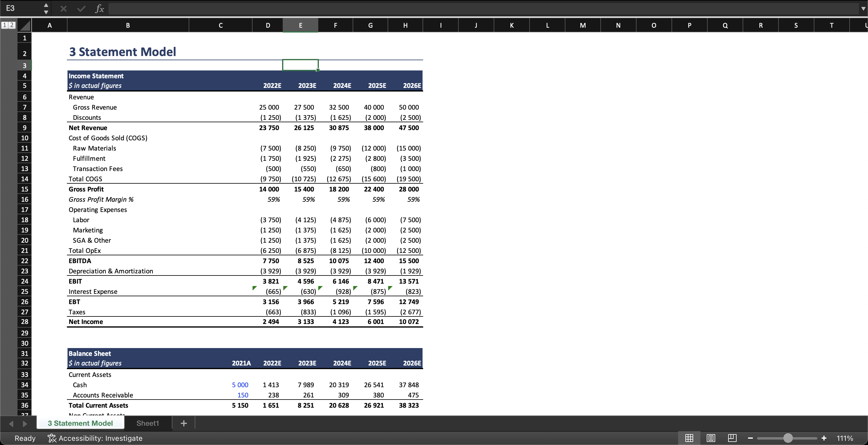Viewport: 868px width, 445px height.
Task: Click the cancel entry X icon
Action: [x=63, y=8]
